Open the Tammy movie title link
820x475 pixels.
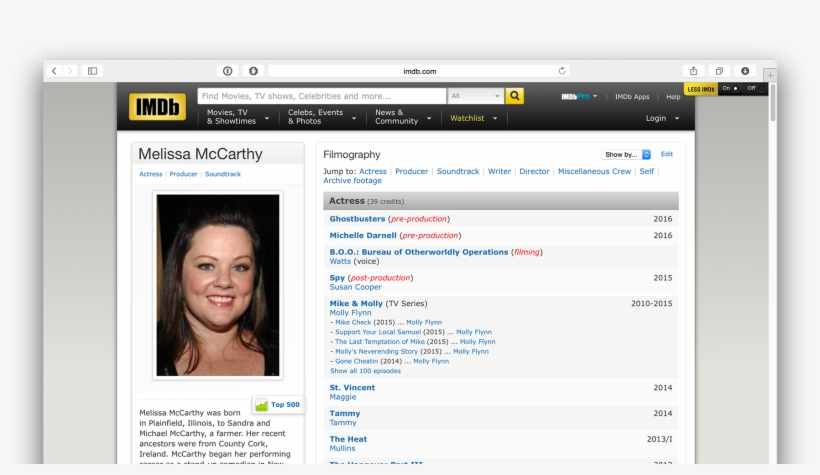pos(345,413)
